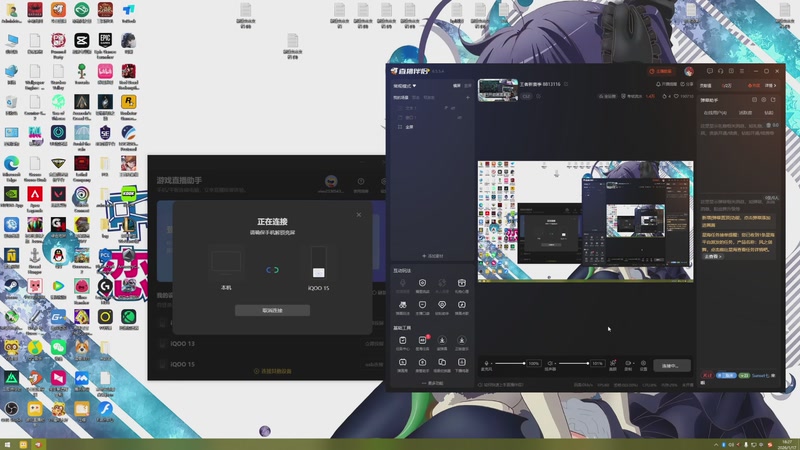Switch to 横屏 landscape layout
Image resolution: width=800 pixels, height=450 pixels.
click(457, 86)
